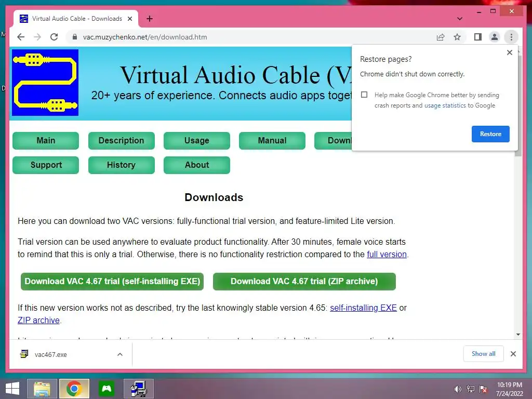This screenshot has height=399, width=532.
Task: Open the tab search chevron
Action: [x=459, y=19]
